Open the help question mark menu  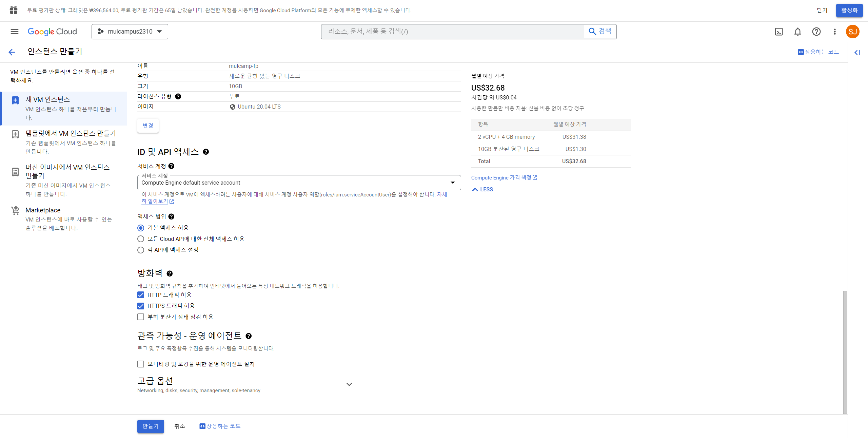[816, 32]
